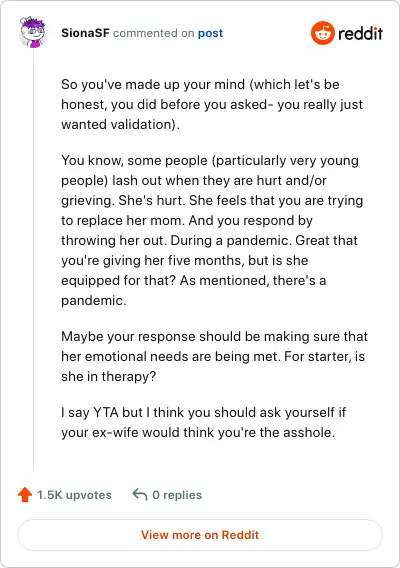Open the blue "post" link

tap(210, 33)
